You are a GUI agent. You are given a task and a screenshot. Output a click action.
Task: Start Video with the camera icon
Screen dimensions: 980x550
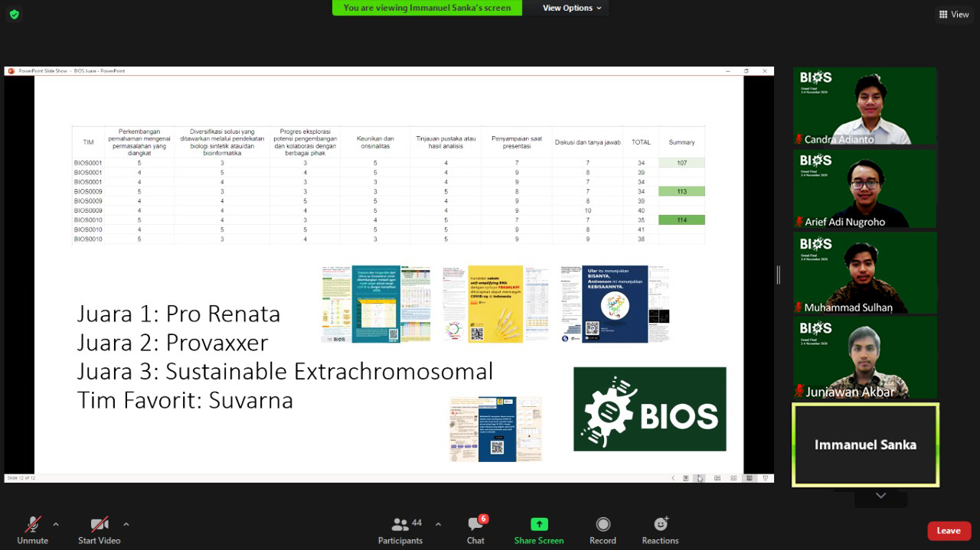coord(100,529)
